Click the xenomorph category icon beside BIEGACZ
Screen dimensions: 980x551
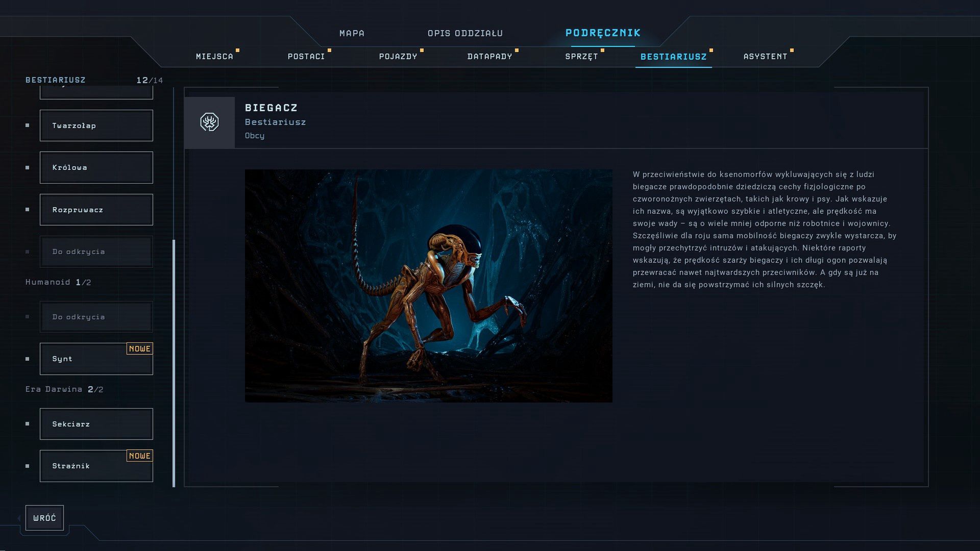[x=209, y=122]
